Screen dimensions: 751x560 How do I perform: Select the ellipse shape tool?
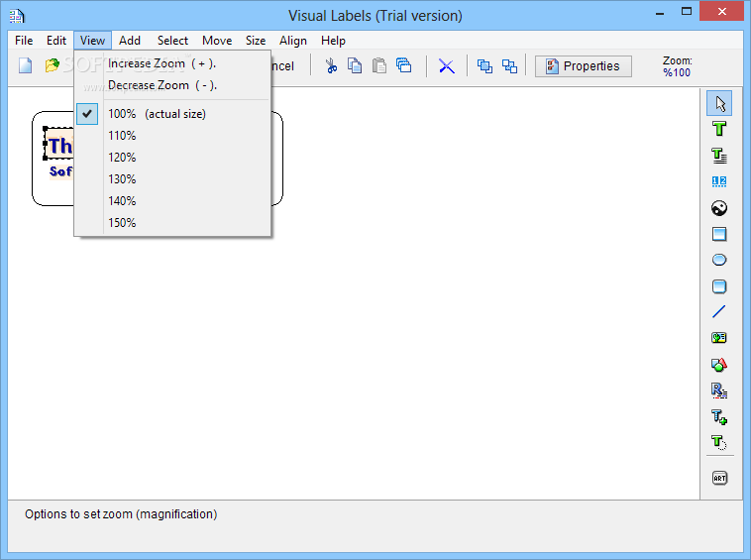pyautogui.click(x=719, y=260)
